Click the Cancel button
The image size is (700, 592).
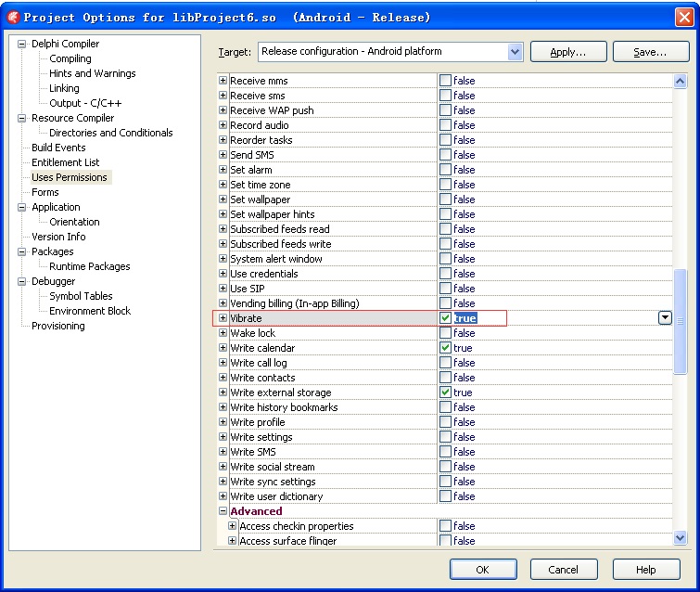click(564, 570)
